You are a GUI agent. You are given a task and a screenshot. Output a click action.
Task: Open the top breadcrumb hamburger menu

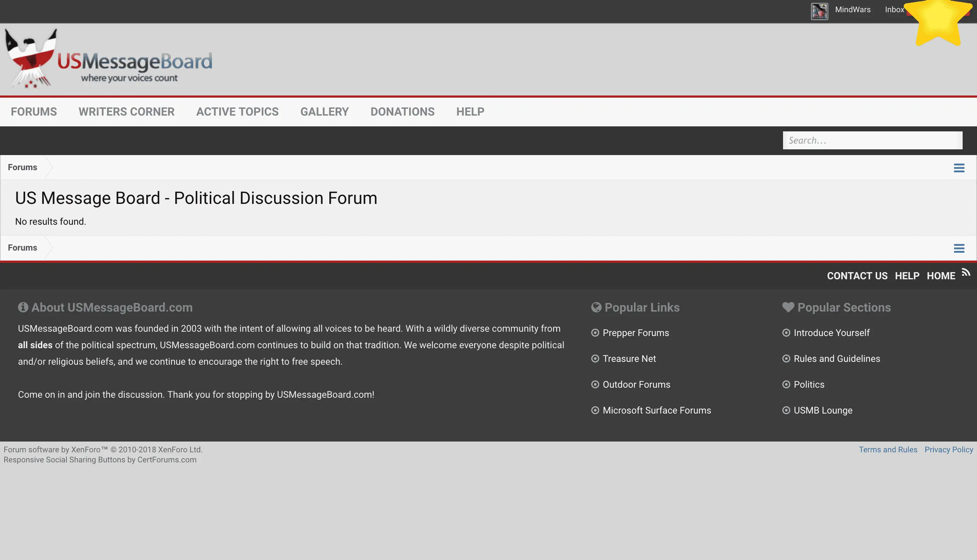pos(959,168)
